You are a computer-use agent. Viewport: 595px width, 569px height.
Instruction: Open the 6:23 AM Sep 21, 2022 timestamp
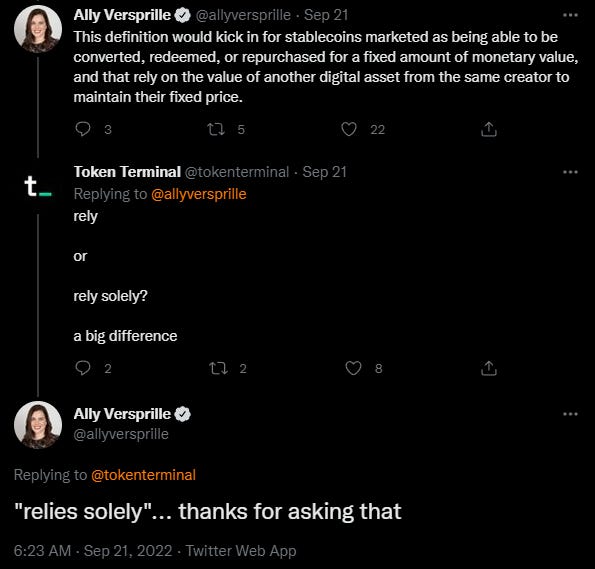(93, 551)
